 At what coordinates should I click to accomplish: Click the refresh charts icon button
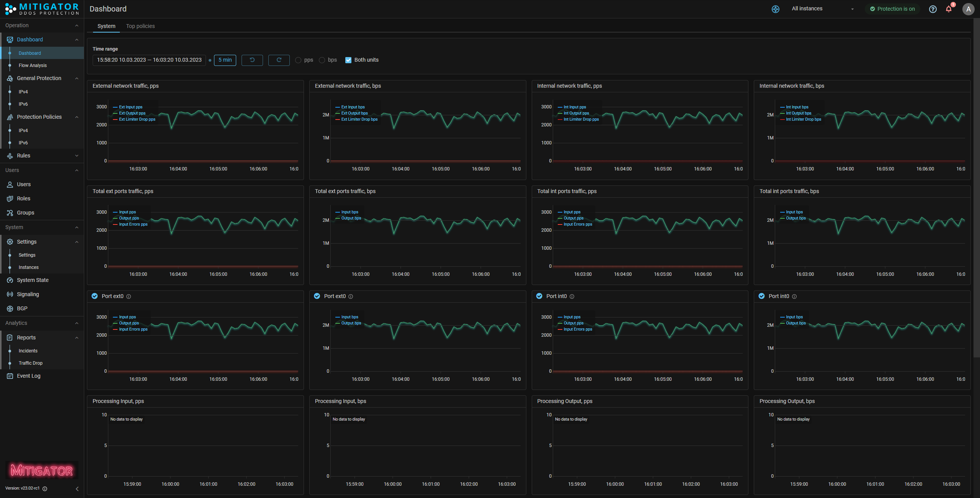coord(279,60)
